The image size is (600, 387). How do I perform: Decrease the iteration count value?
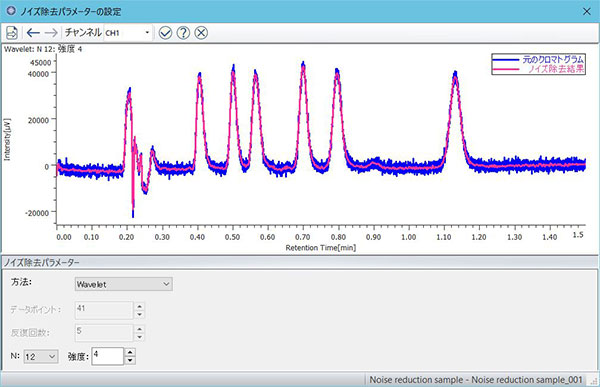[140, 337]
